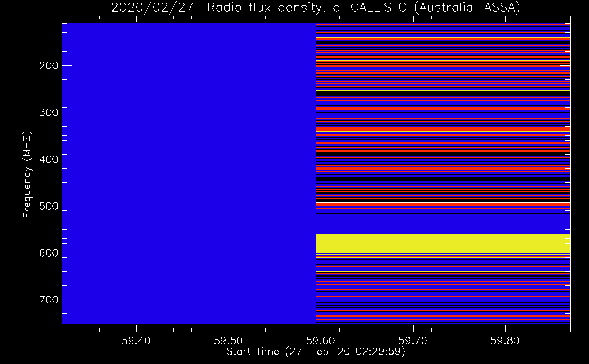Click the 500 frequency tick label

click(x=49, y=206)
